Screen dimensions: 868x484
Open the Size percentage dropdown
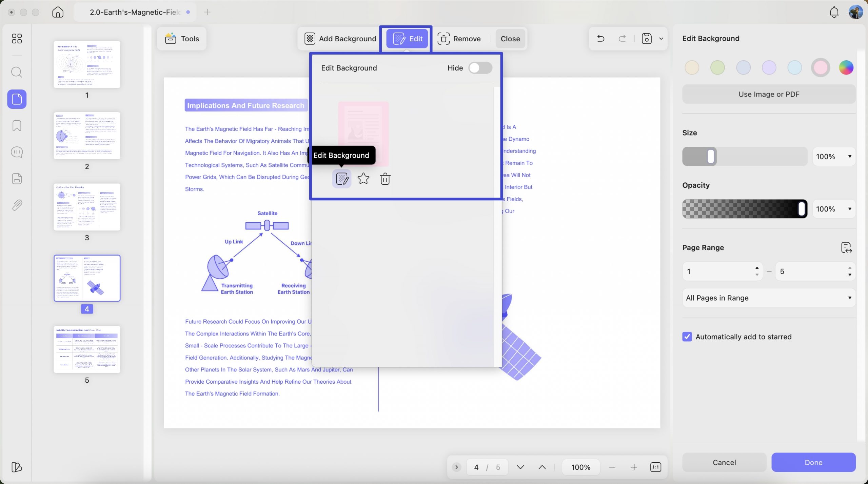pos(834,157)
